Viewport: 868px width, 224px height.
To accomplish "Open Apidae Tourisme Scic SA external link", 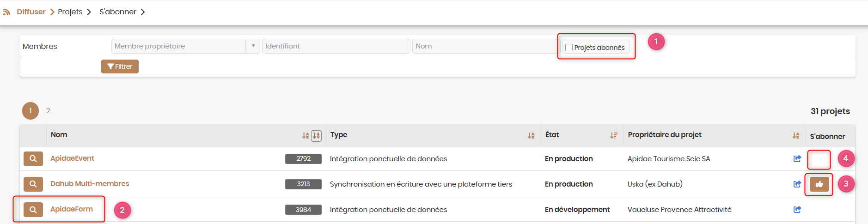I will [797, 158].
